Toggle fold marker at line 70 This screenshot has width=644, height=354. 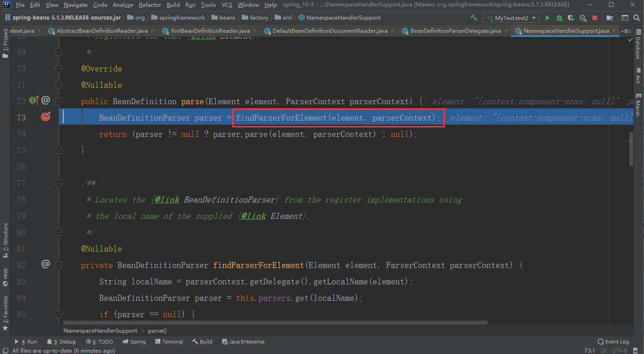point(59,69)
